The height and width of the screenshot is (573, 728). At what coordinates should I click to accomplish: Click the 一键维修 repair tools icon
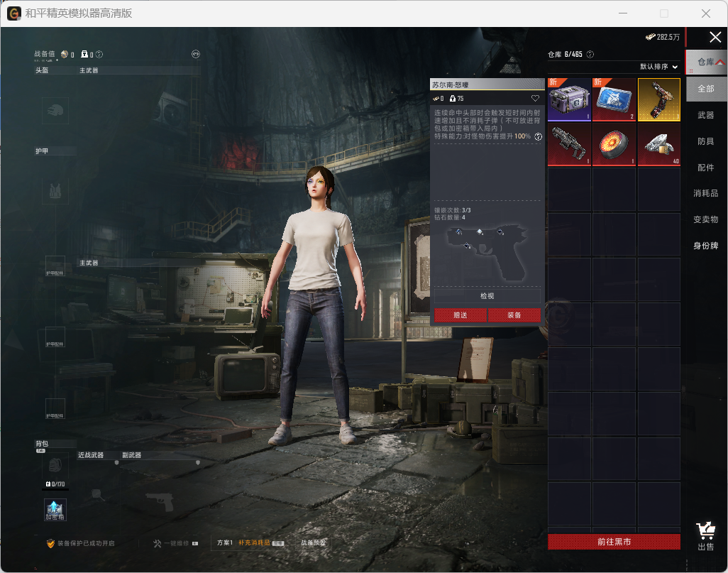coord(158,543)
